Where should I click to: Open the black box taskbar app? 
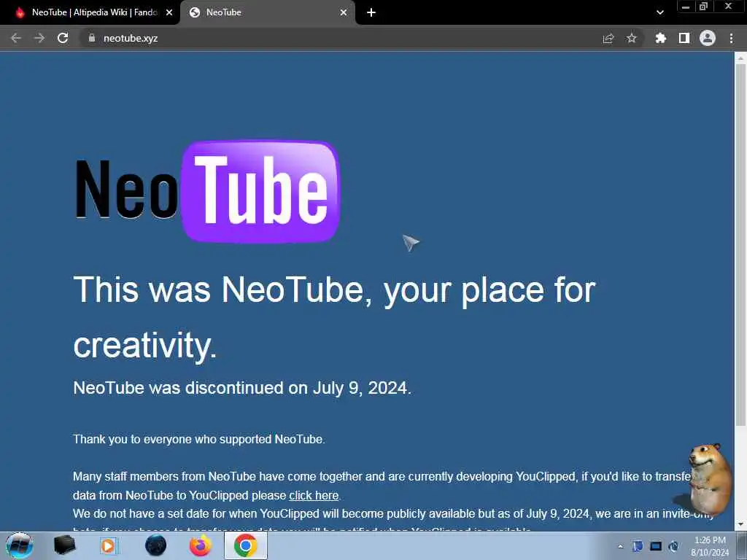pos(64,545)
